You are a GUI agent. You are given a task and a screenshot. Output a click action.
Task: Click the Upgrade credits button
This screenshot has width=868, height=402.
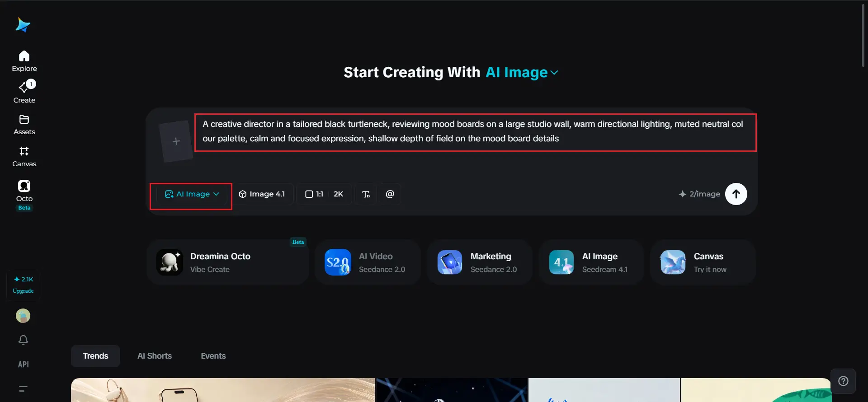pos(23,285)
